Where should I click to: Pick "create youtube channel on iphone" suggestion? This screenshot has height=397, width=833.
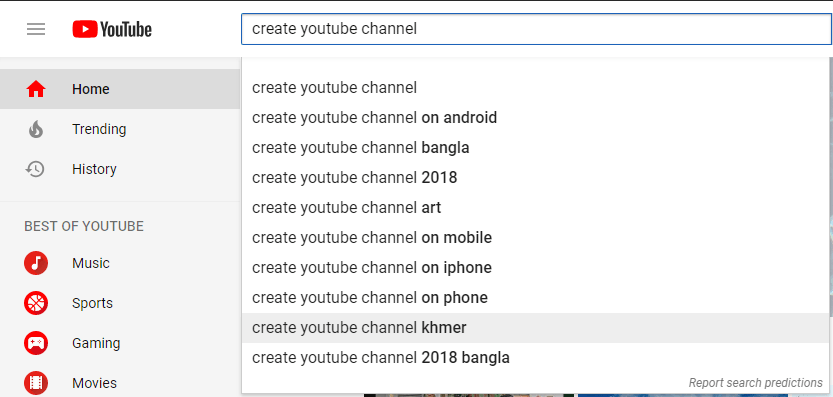pyautogui.click(x=536, y=267)
